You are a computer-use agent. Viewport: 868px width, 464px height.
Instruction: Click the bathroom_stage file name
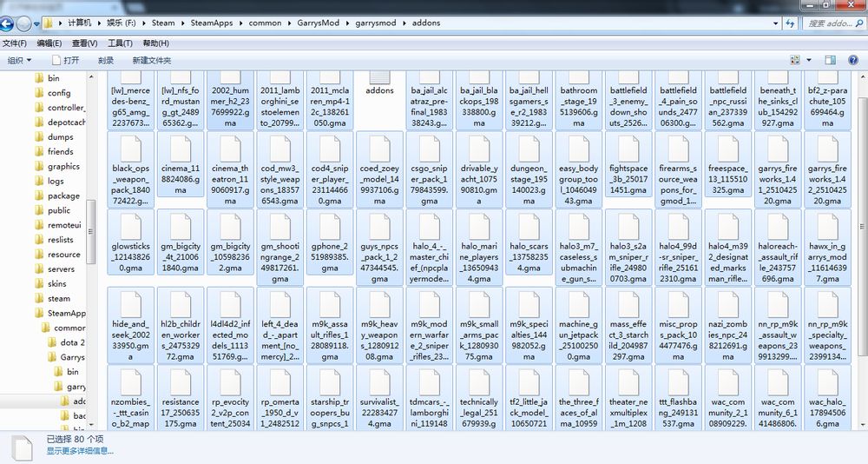[578, 106]
